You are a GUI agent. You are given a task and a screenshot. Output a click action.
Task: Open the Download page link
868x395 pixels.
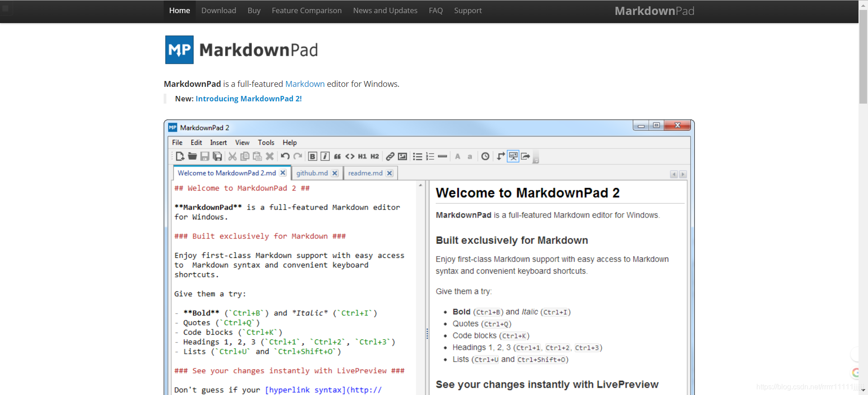click(x=219, y=10)
